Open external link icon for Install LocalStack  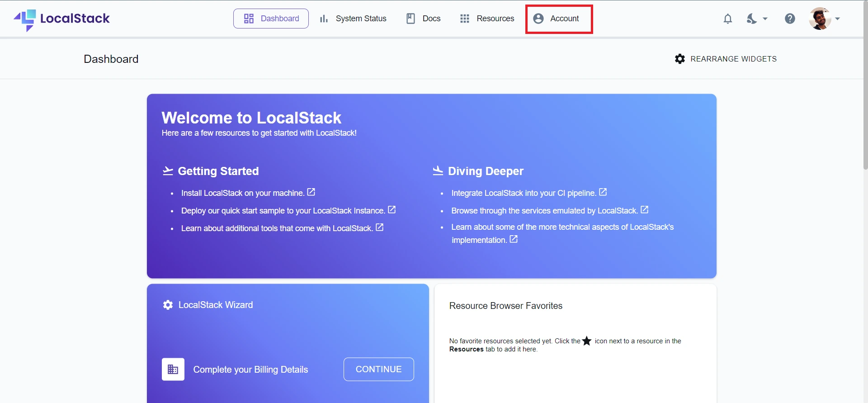[x=311, y=192]
